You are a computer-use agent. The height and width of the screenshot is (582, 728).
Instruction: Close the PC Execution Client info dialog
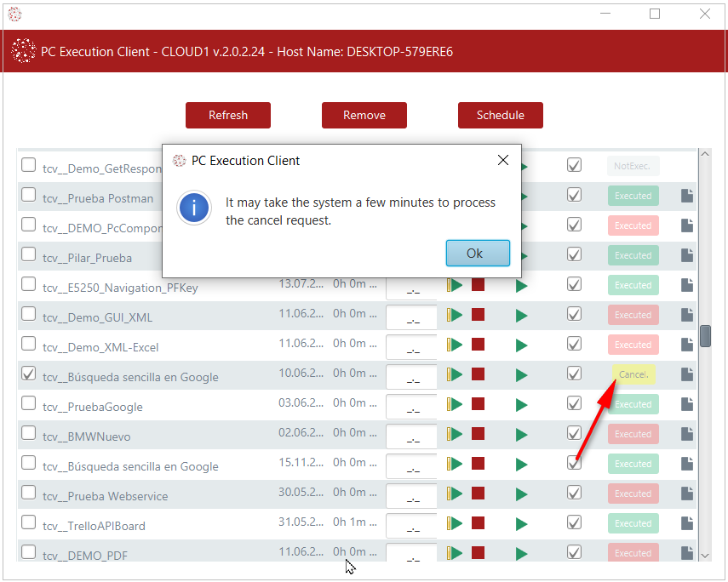(x=502, y=161)
